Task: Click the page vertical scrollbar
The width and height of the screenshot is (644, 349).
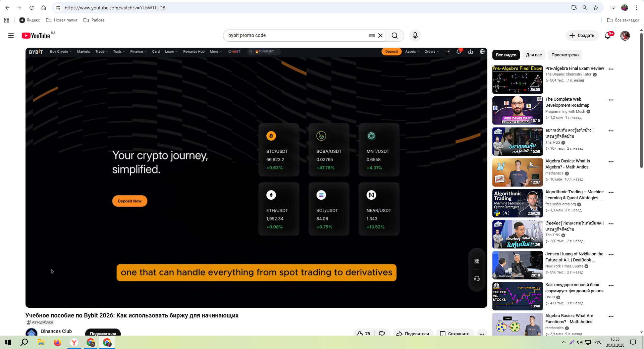Action: coord(641,101)
